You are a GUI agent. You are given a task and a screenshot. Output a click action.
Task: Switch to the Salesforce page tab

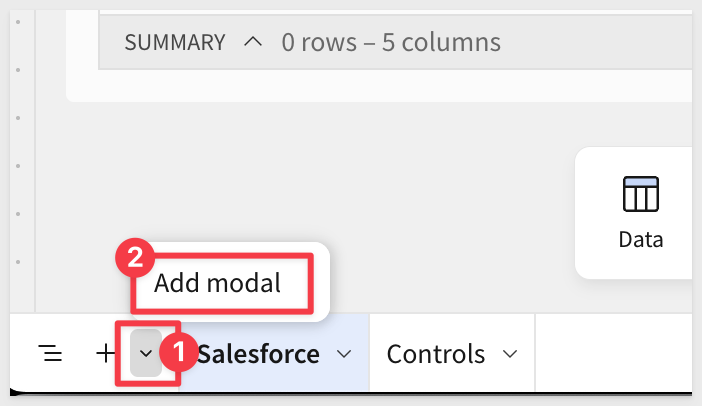pyautogui.click(x=258, y=353)
